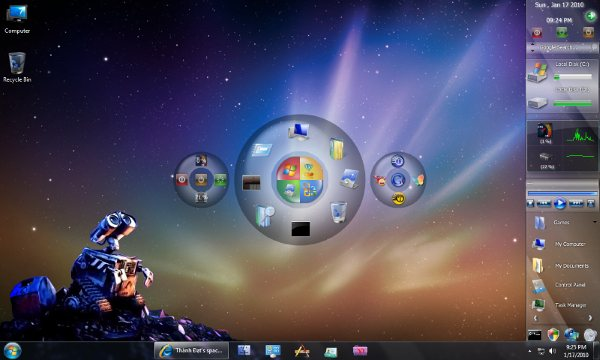Click the rewind button left of play
600x360 pixels.
[x=544, y=204]
